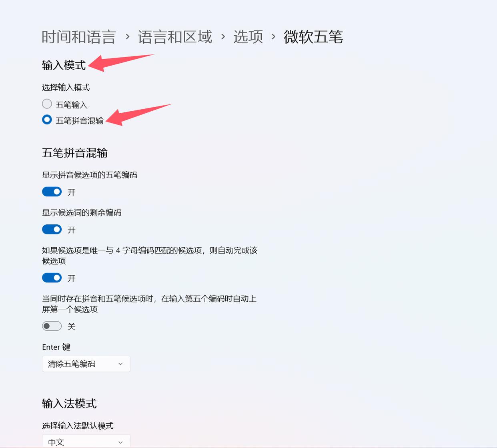Screen dimensions: 497x448
Task: Select the 五笔输入 radio button
Action: (x=47, y=104)
